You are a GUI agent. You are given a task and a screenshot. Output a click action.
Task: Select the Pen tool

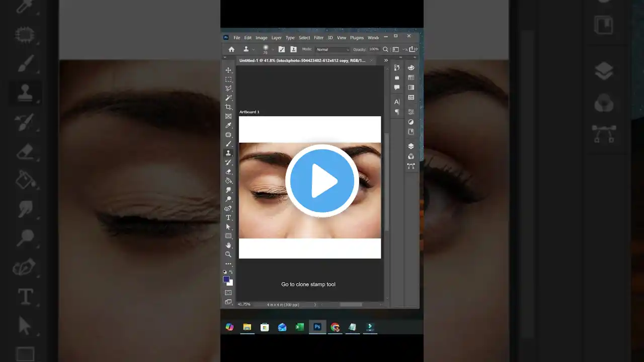click(x=228, y=208)
